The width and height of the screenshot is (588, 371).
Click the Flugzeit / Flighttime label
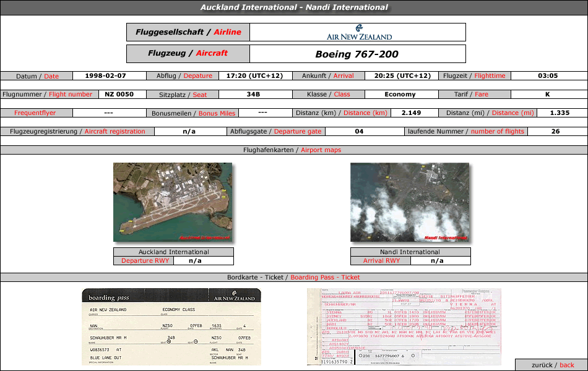pos(474,75)
